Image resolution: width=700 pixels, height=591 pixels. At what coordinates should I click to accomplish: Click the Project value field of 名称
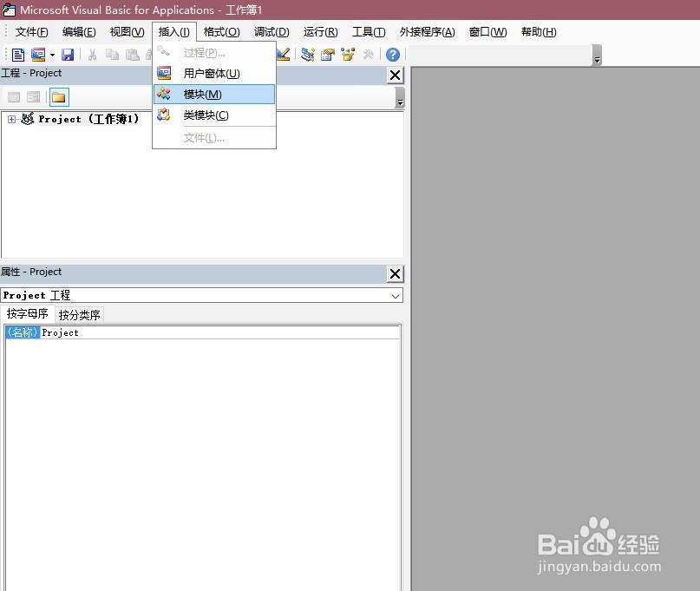click(x=219, y=332)
